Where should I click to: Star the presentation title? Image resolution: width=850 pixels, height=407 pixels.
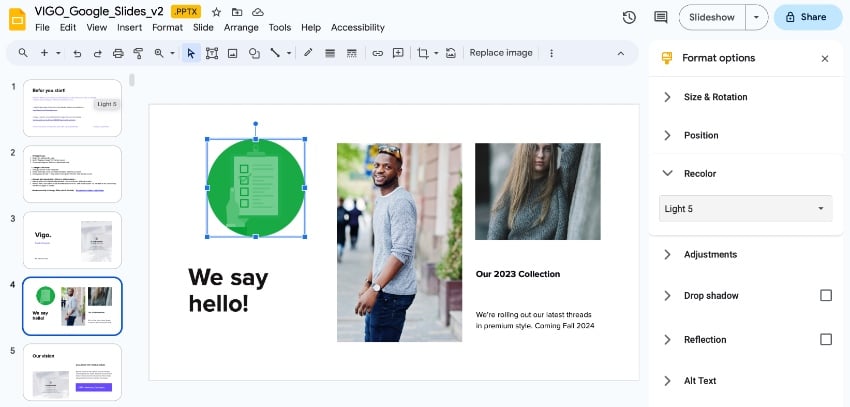(x=216, y=11)
